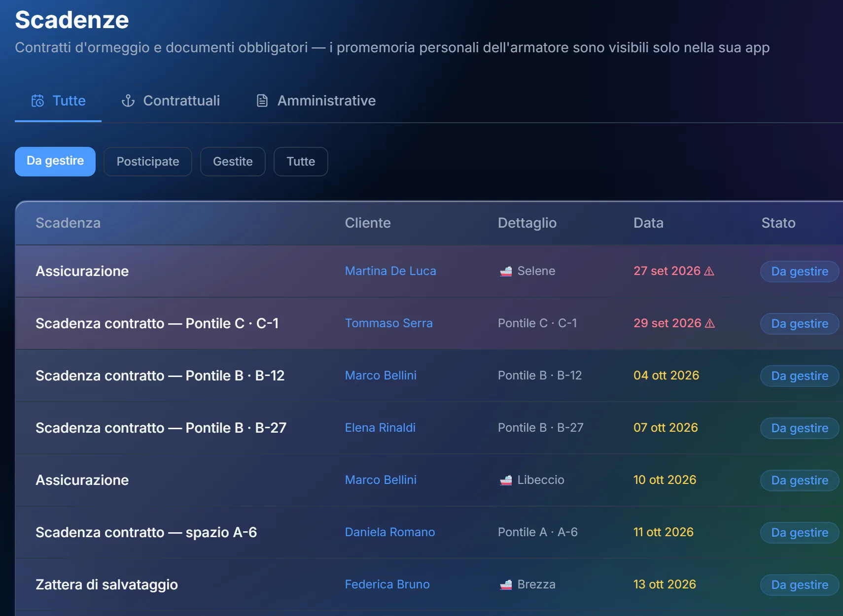Click Da gestire status on Elena Rinaldi row
This screenshot has width=843, height=616.
tap(800, 428)
